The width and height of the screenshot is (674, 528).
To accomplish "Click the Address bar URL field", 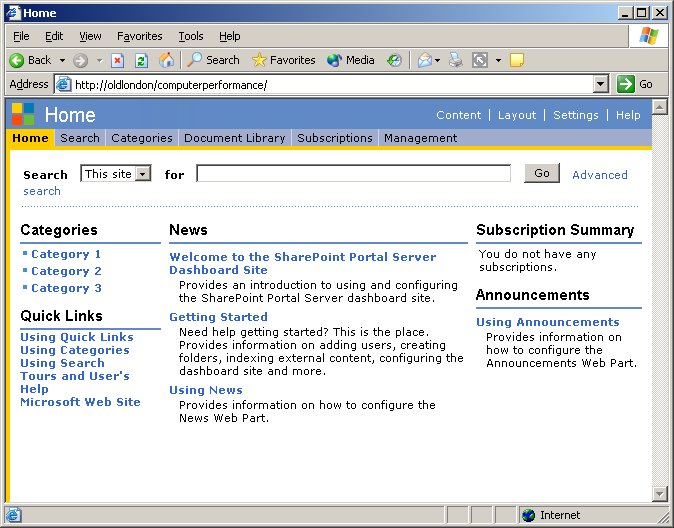I will pyautogui.click(x=333, y=84).
